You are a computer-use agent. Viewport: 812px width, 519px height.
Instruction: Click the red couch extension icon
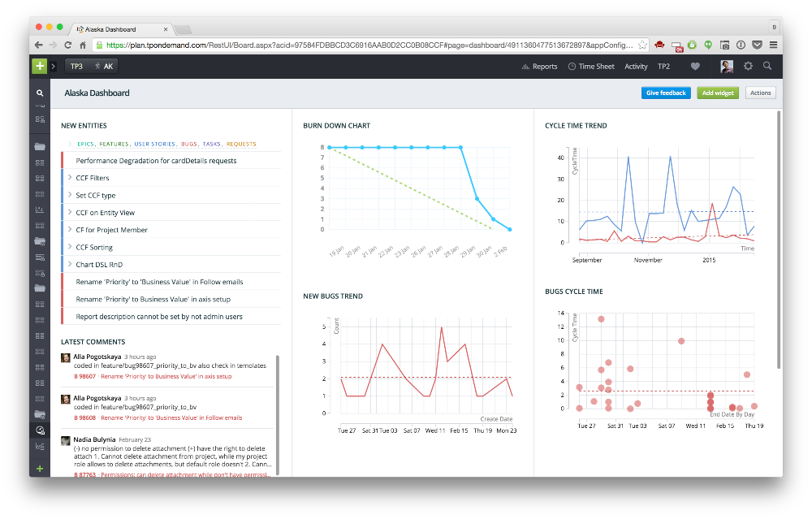click(x=659, y=45)
